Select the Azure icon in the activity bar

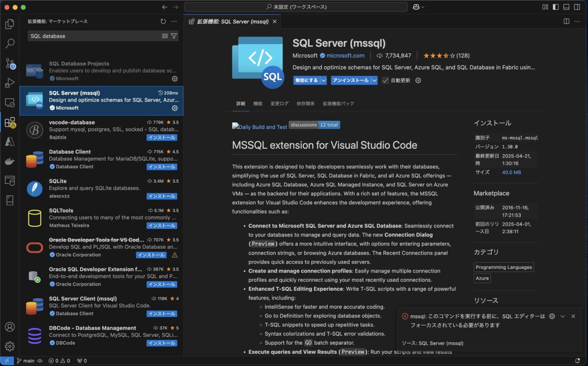coord(10,142)
